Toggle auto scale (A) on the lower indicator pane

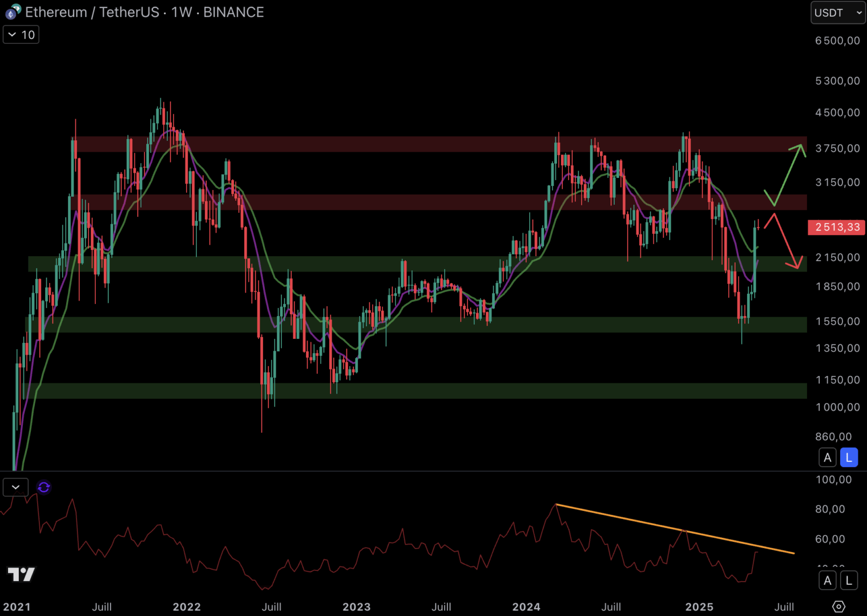[x=828, y=581]
